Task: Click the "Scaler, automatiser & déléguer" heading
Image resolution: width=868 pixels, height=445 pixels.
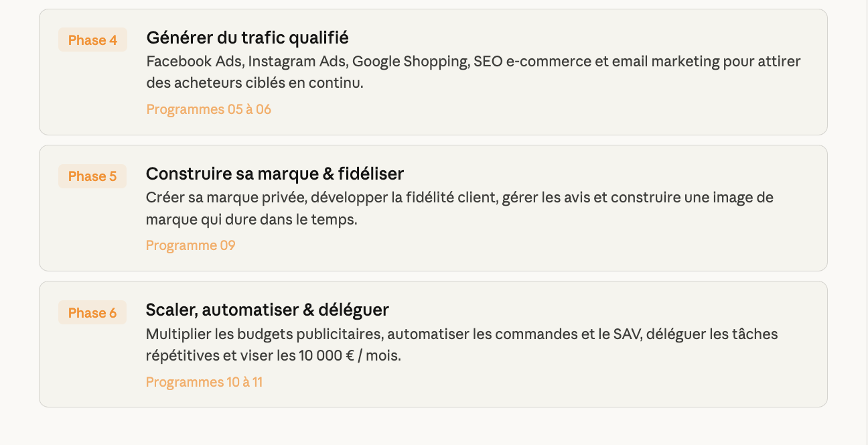Action: [x=267, y=310]
